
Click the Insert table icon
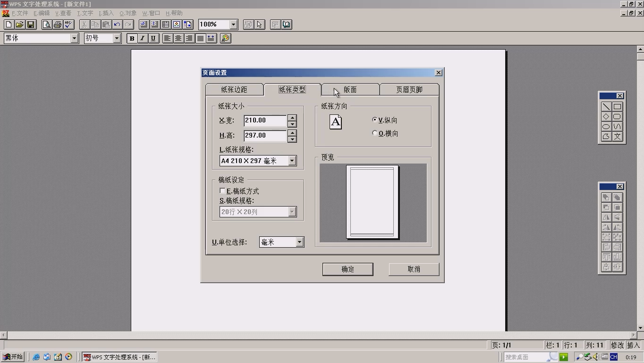tap(166, 25)
